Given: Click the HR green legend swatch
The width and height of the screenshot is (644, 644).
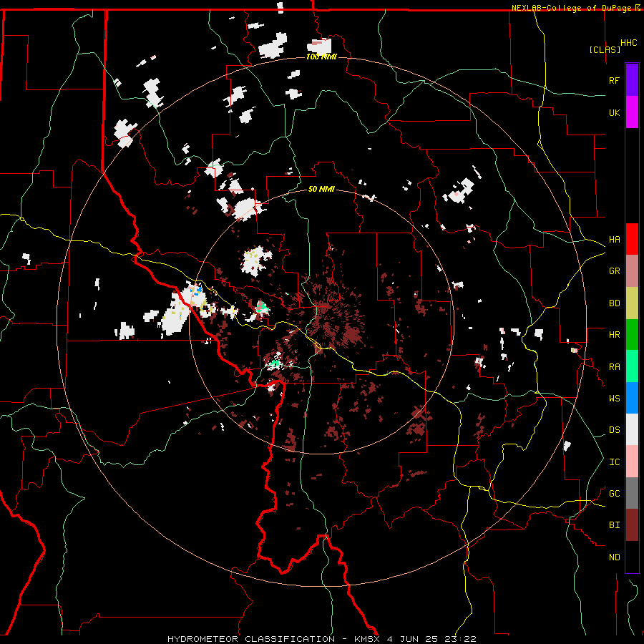Looking at the screenshot, I should pos(632,335).
